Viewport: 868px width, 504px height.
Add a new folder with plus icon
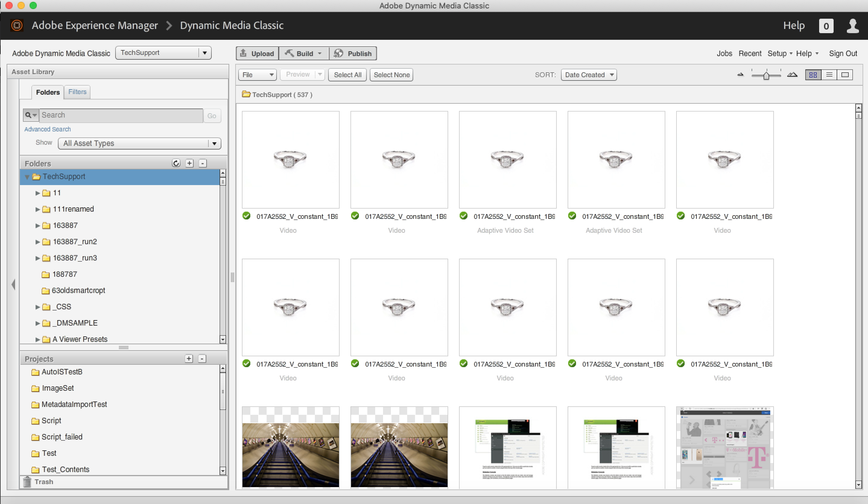[189, 163]
